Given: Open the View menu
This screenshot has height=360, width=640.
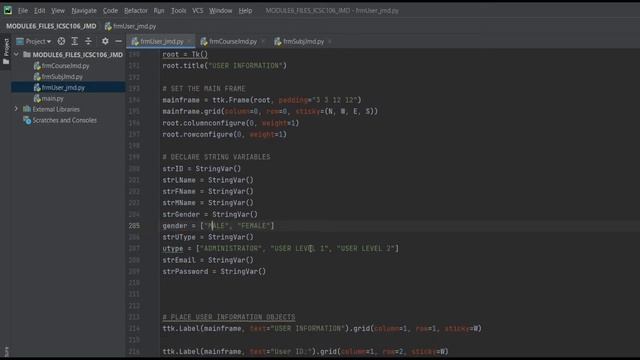Looking at the screenshot, I should pos(58,11).
